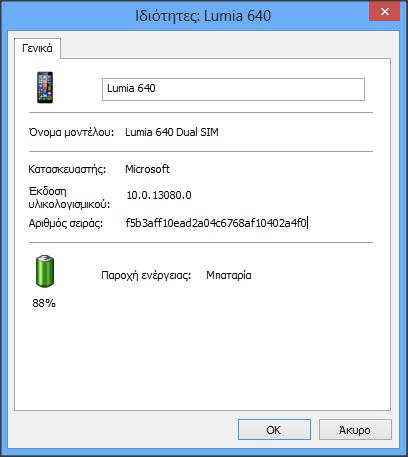Click the Lumia phone device icon
408x457 pixels.
45,88
